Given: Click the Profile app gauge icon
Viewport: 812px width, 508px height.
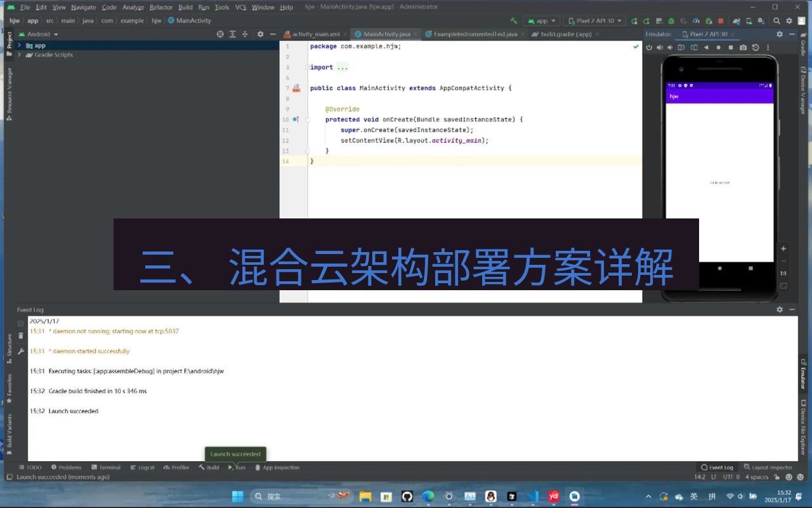Looking at the screenshot, I should pyautogui.click(x=696, y=20).
